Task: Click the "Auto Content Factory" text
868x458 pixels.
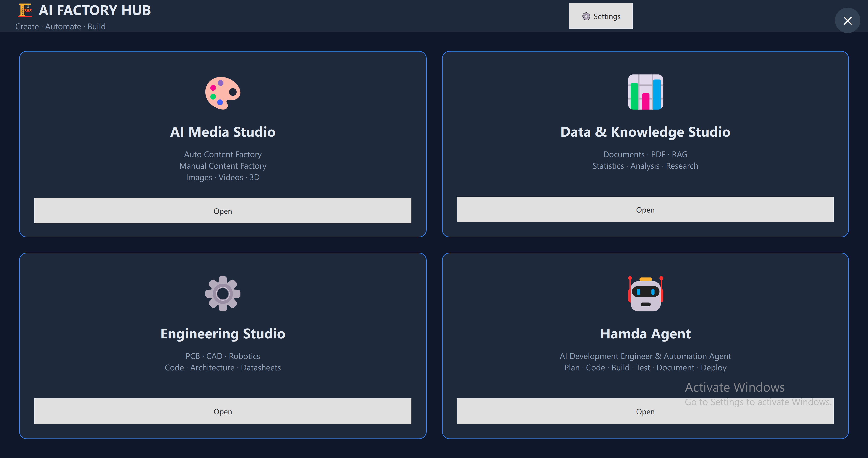Action: (223, 154)
